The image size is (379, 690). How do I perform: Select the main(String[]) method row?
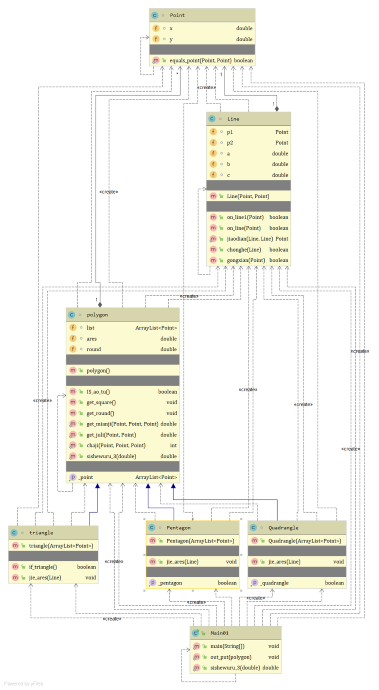pos(236,646)
